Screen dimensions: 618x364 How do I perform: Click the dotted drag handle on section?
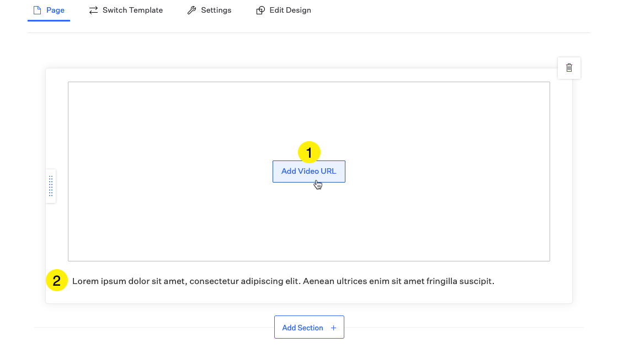click(x=50, y=186)
